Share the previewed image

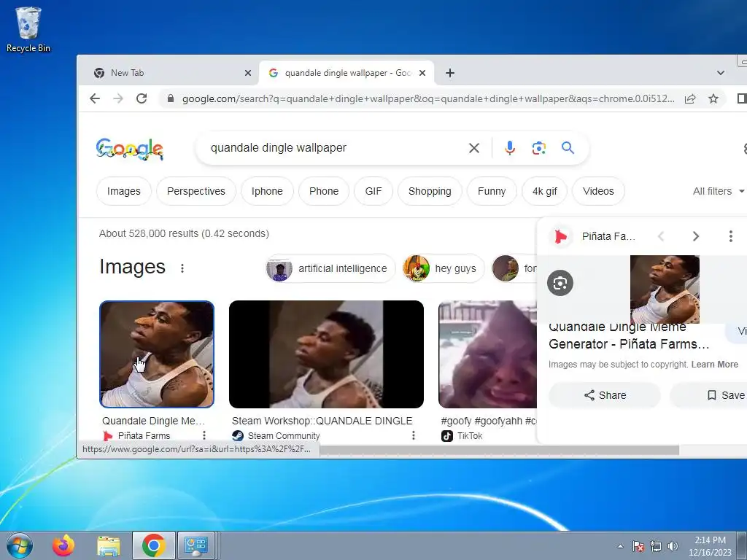[x=605, y=395]
